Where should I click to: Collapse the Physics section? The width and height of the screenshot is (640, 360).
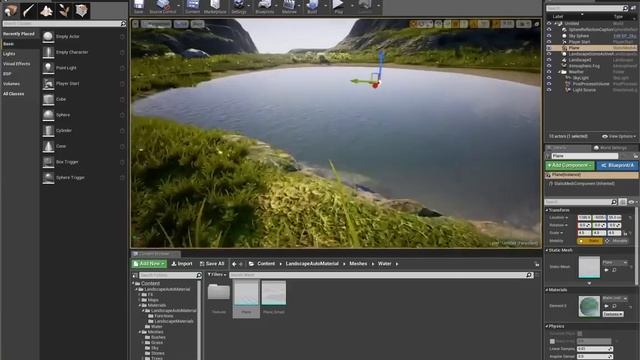[x=547, y=326]
